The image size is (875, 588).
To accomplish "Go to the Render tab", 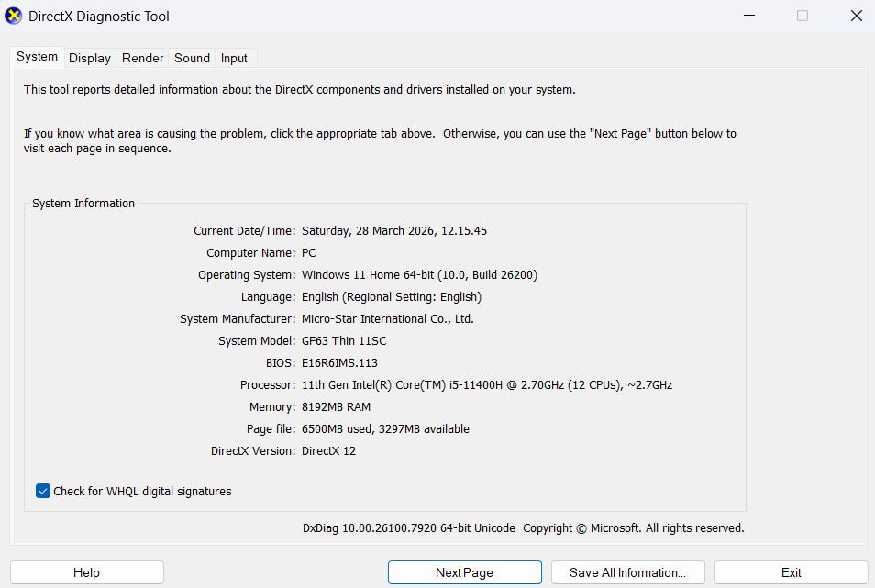I will pos(143,58).
